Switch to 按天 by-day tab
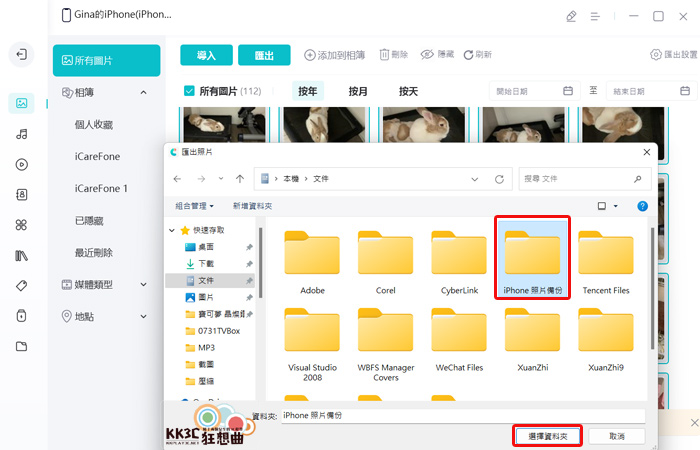Screen dimensions: 700x450 point(408,91)
